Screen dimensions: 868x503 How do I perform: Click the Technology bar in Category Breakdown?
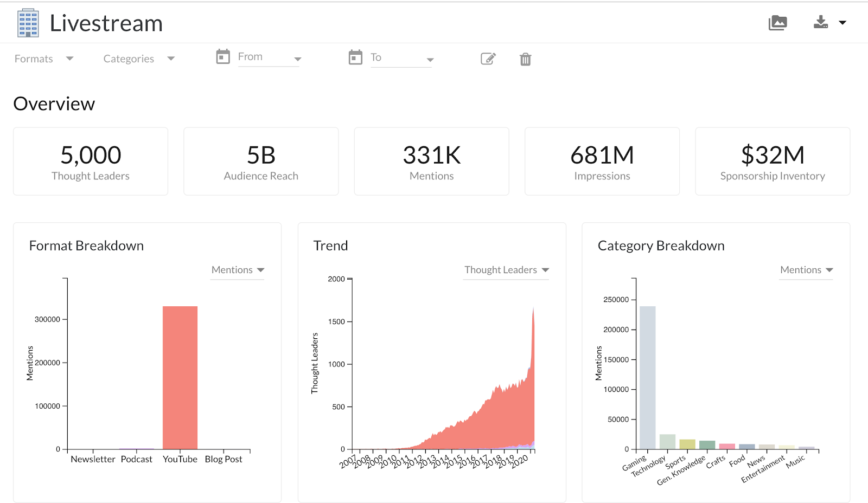click(667, 442)
